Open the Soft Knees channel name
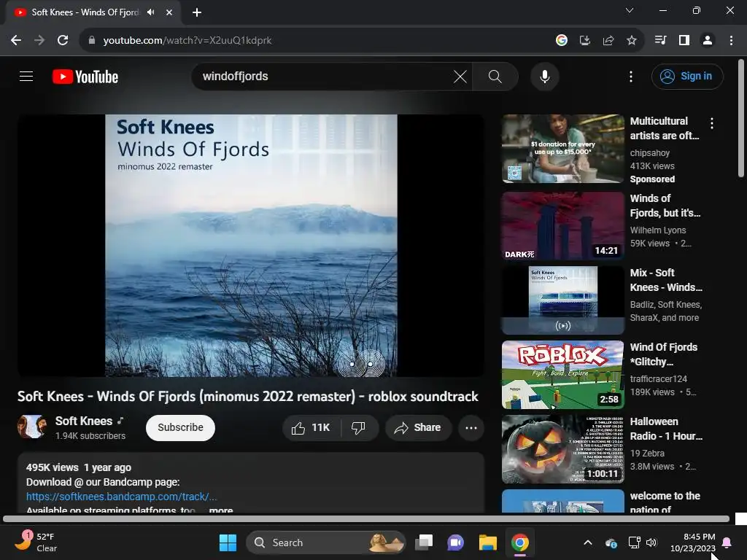 point(84,421)
